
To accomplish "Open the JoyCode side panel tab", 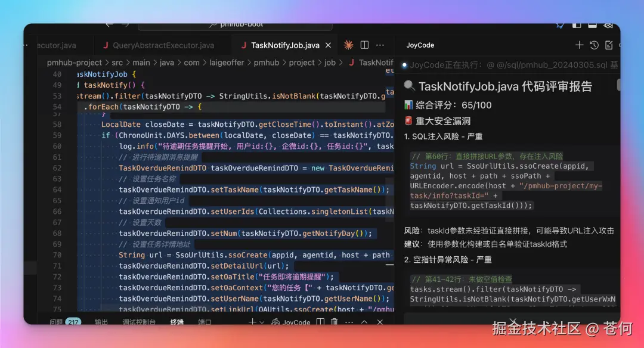I will 420,45.
